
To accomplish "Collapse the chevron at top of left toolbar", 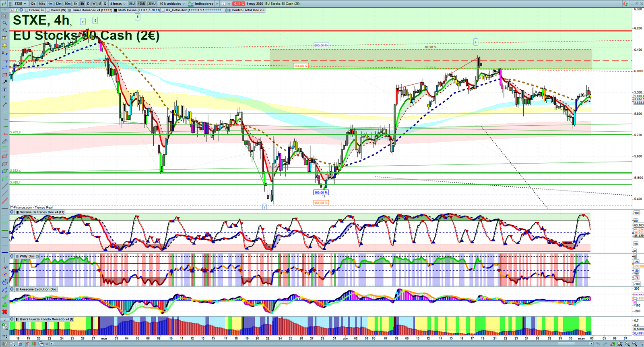I will [4, 9].
